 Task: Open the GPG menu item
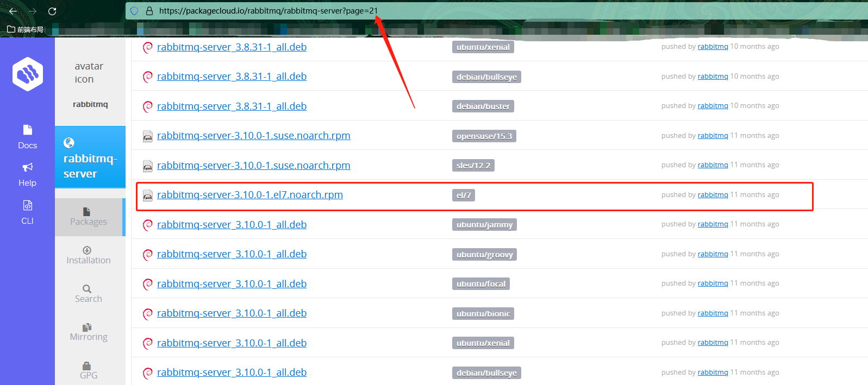coord(89,370)
